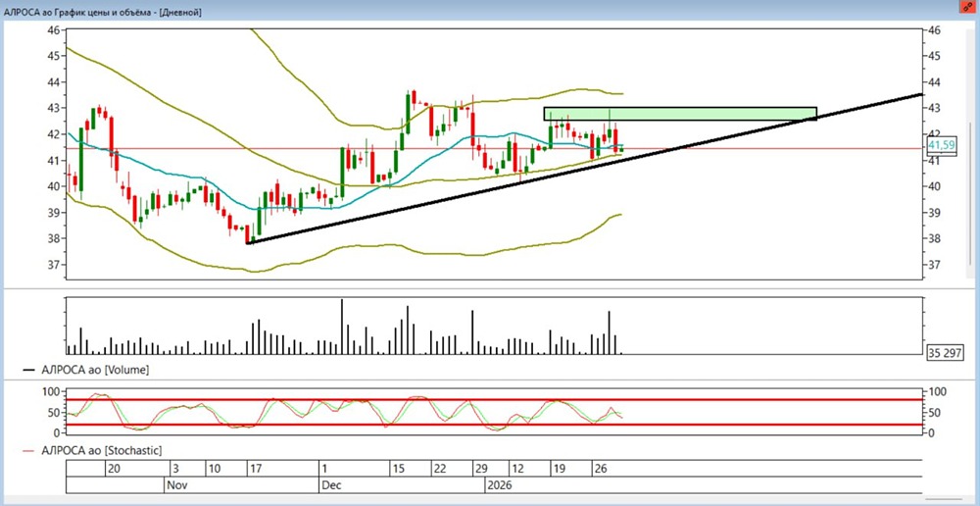Click the horizontal red current-price line
Screen dimensions: 980x506
(x=494, y=149)
